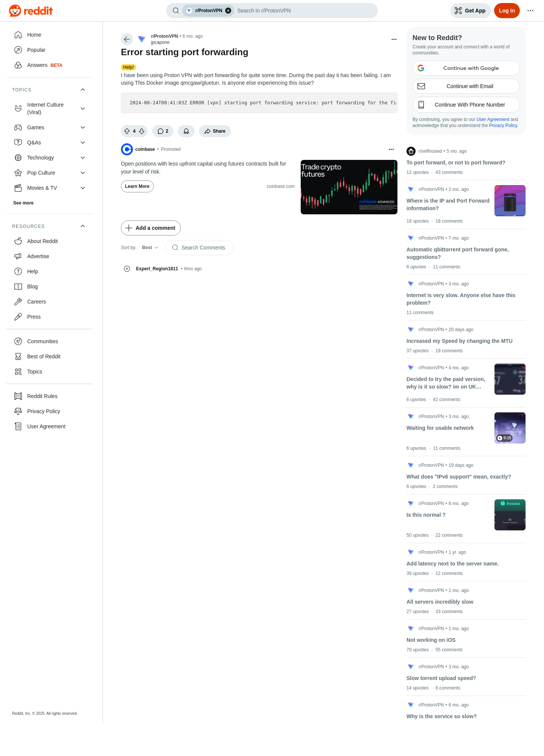
Task: Click the Careers wrench icon
Action: (18, 302)
